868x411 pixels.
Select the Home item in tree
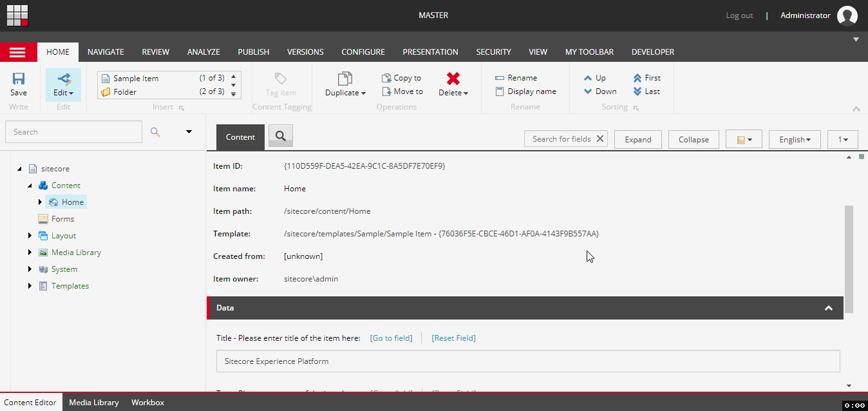click(66, 202)
